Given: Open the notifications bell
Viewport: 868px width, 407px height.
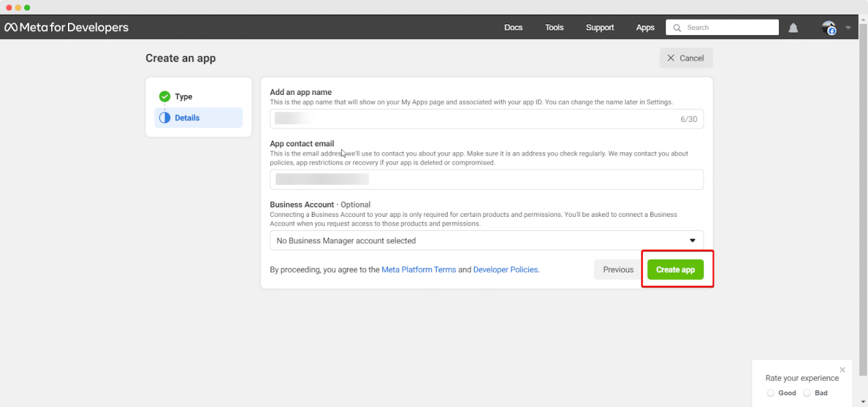Looking at the screenshot, I should point(793,27).
